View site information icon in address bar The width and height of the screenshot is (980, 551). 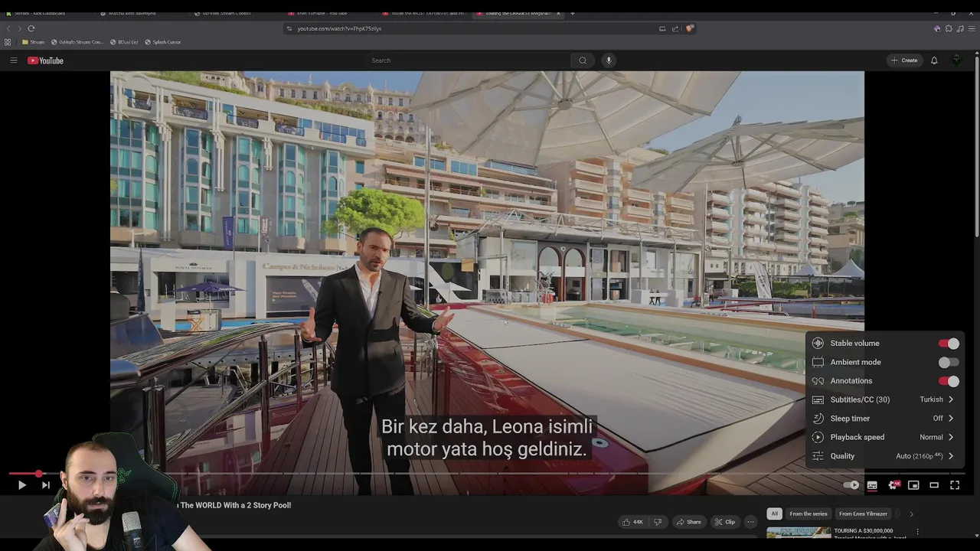289,28
